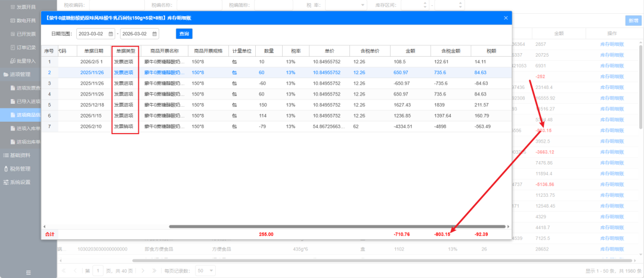Viewport: 644px width, 278px height.
Task: Click the 含税金额 cell showing -4898
Action: [x=451, y=126]
